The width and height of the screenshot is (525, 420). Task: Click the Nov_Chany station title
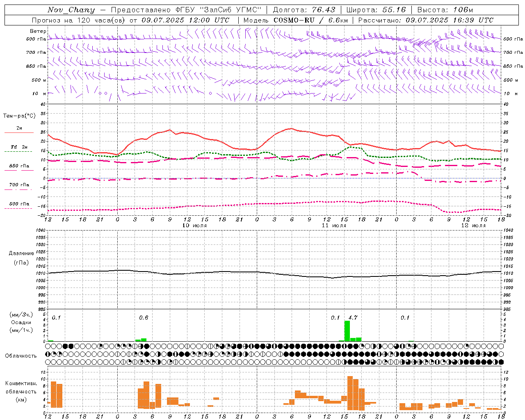pyautogui.click(x=71, y=10)
